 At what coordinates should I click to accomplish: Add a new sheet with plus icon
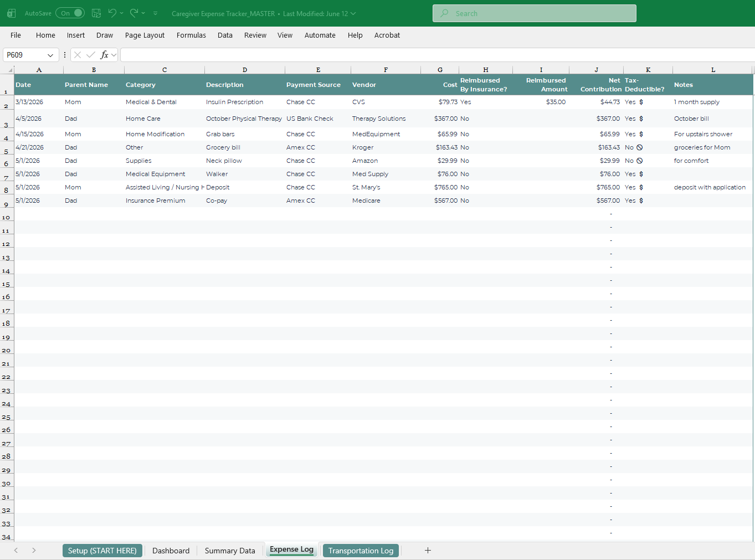[x=428, y=550]
